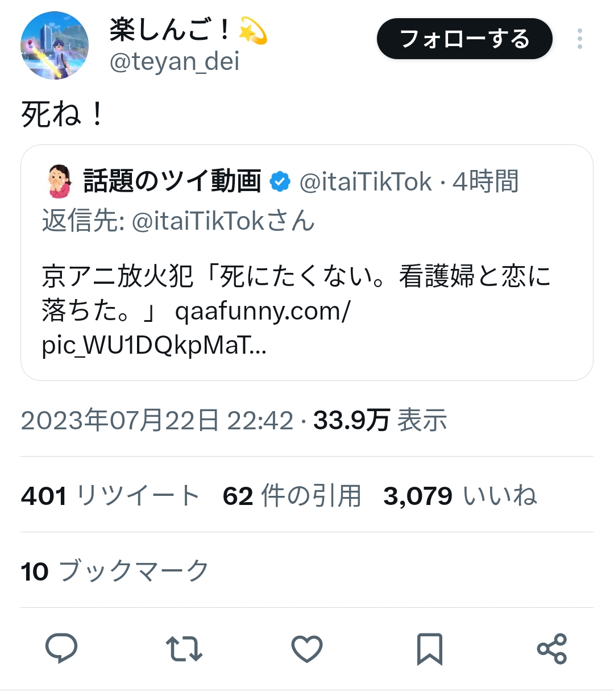Image resolution: width=614 pixels, height=700 pixels.
Task: Toggle the bookmark icon
Action: (x=429, y=649)
